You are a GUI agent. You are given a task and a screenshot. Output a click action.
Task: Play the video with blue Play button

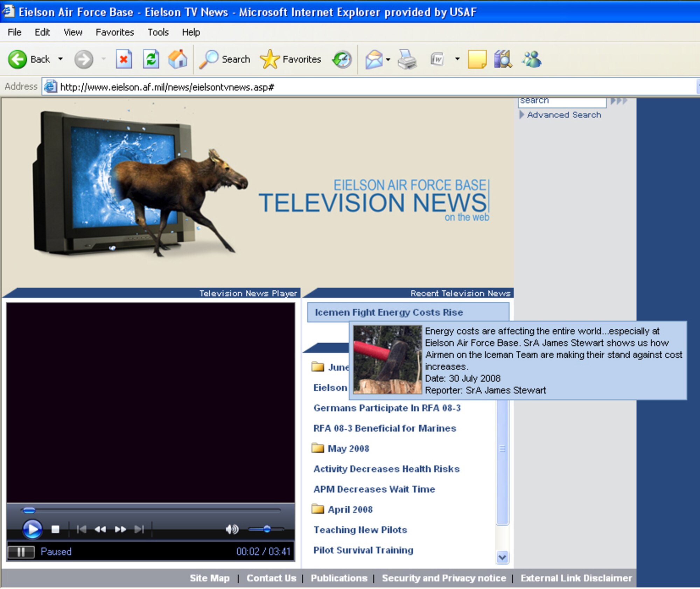pos(32,529)
